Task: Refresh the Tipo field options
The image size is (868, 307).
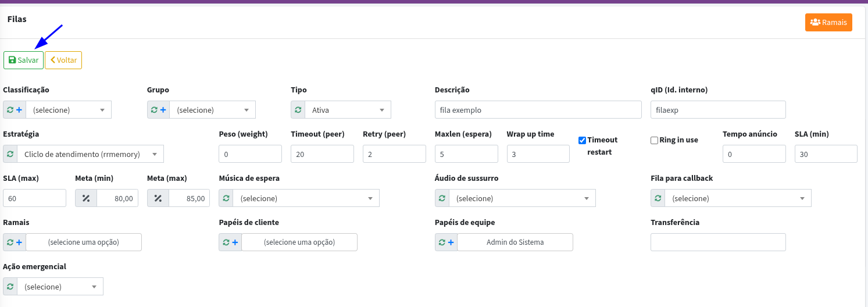Action: point(298,110)
